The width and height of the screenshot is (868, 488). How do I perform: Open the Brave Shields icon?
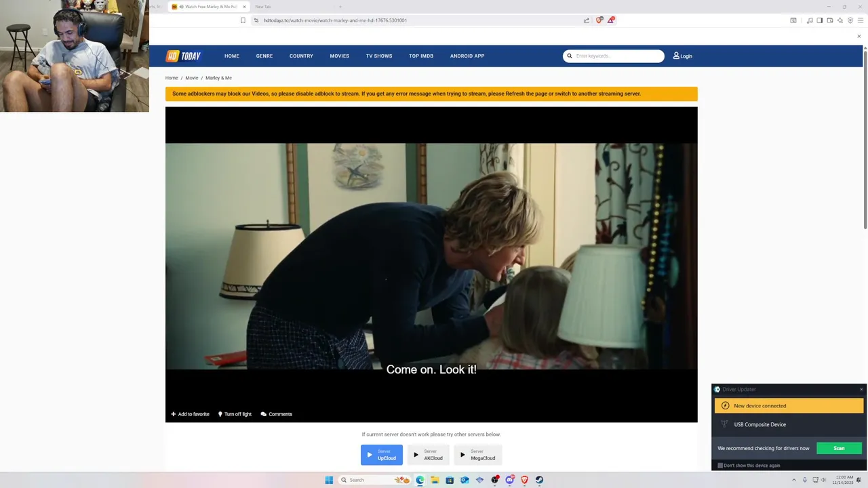pos(599,20)
